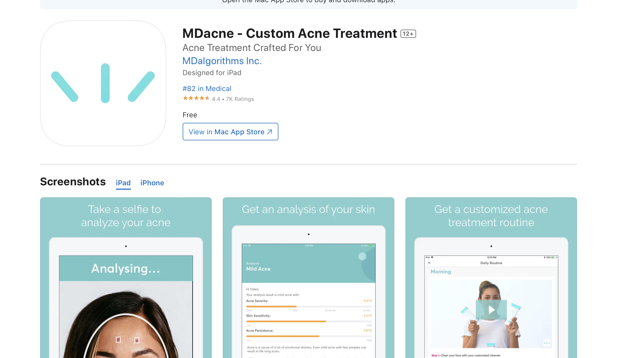Click the Acne Persistence orange progress bar
Viewport: 644px width, 358px height.
tap(309, 336)
